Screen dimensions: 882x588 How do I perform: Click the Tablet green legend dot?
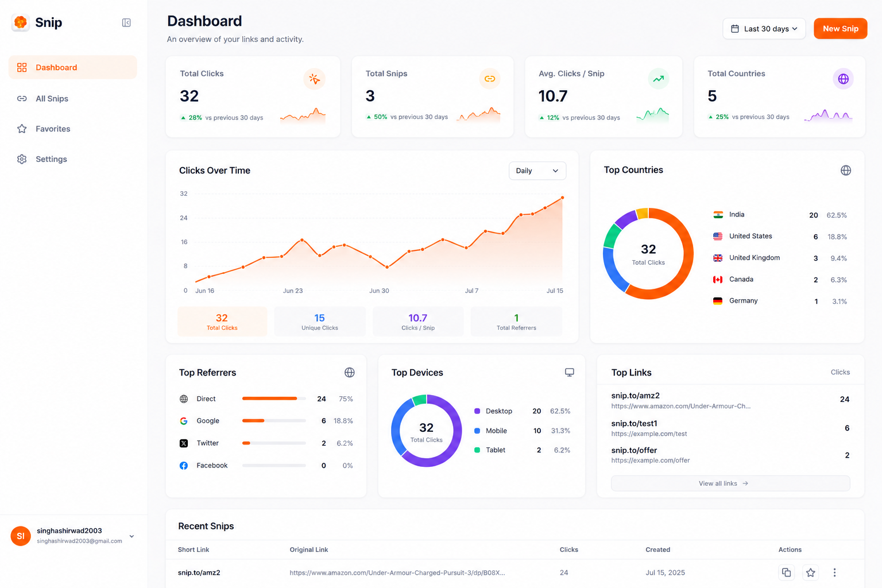coord(477,450)
